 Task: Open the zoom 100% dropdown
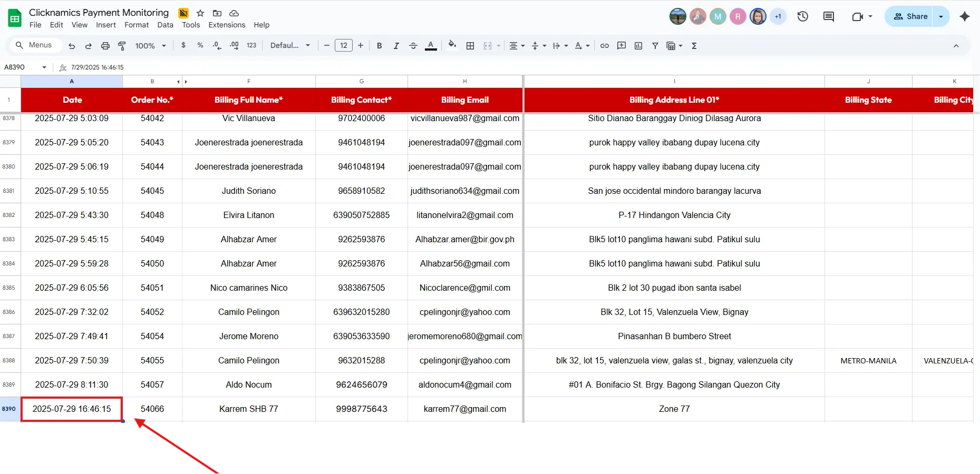click(150, 46)
